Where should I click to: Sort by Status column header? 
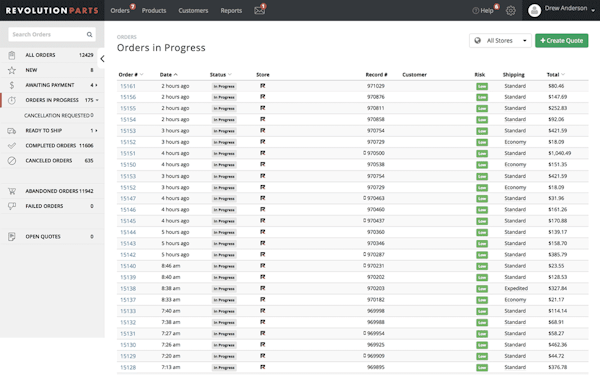220,75
